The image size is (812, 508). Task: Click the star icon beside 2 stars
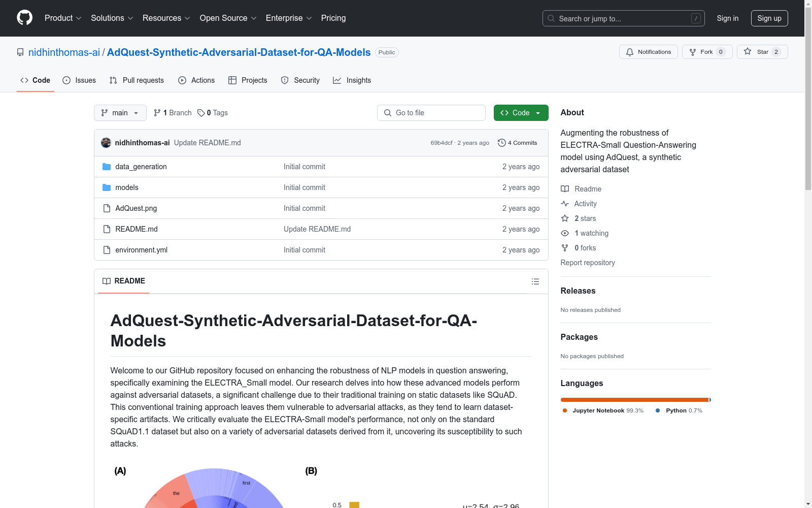click(565, 218)
